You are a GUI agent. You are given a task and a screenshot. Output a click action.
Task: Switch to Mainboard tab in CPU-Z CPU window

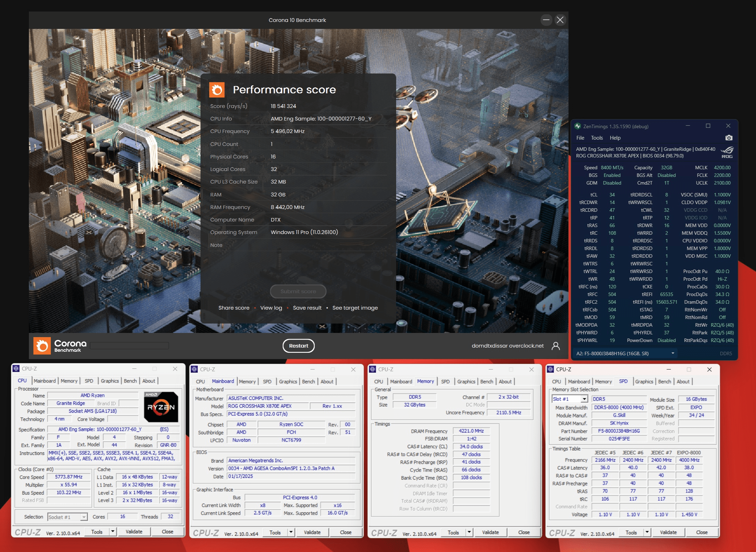[x=45, y=381]
